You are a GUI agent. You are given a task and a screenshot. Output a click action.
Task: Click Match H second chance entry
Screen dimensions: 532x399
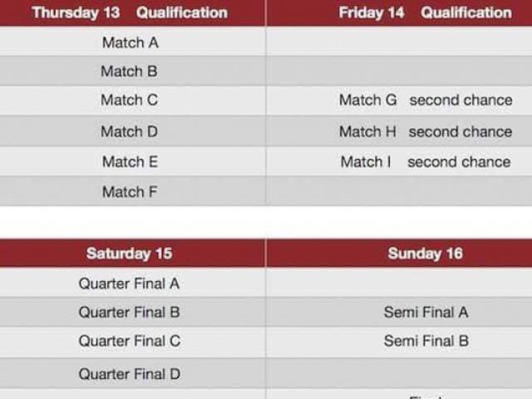426,131
